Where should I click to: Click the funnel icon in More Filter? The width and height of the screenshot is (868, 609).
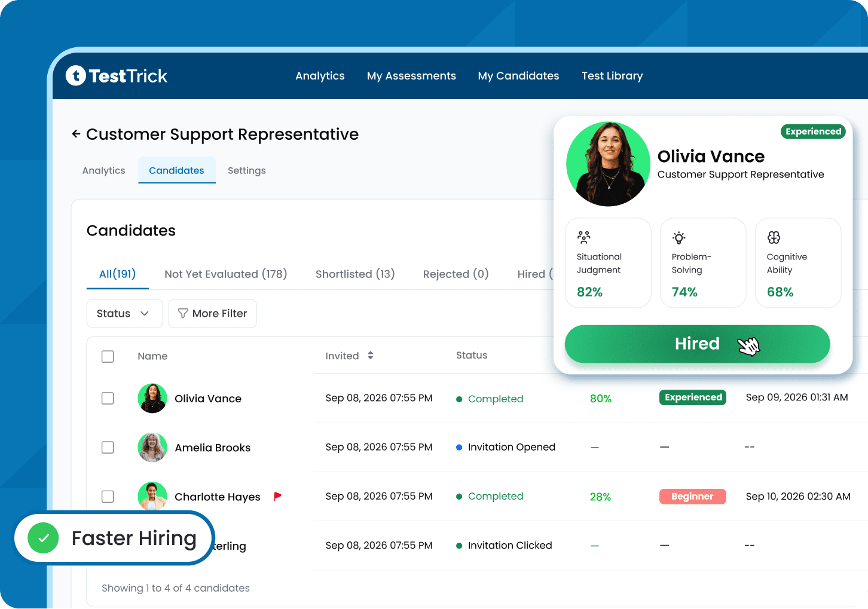tap(183, 313)
